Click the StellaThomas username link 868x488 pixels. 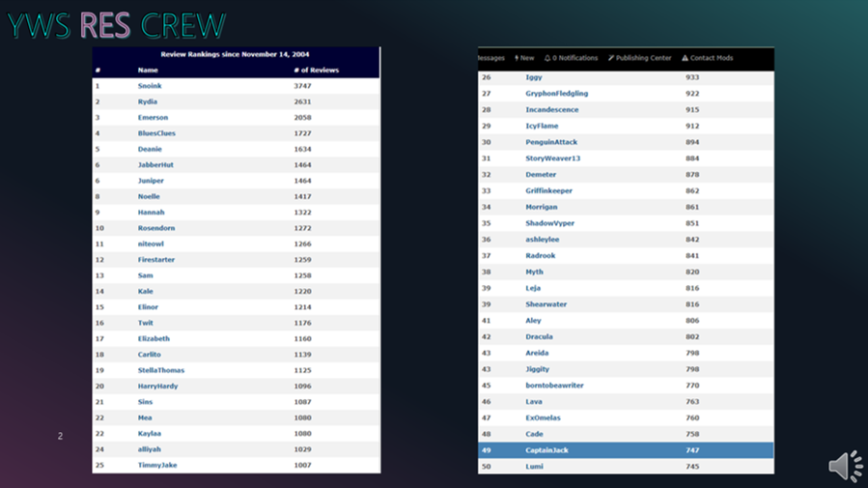pyautogui.click(x=161, y=370)
